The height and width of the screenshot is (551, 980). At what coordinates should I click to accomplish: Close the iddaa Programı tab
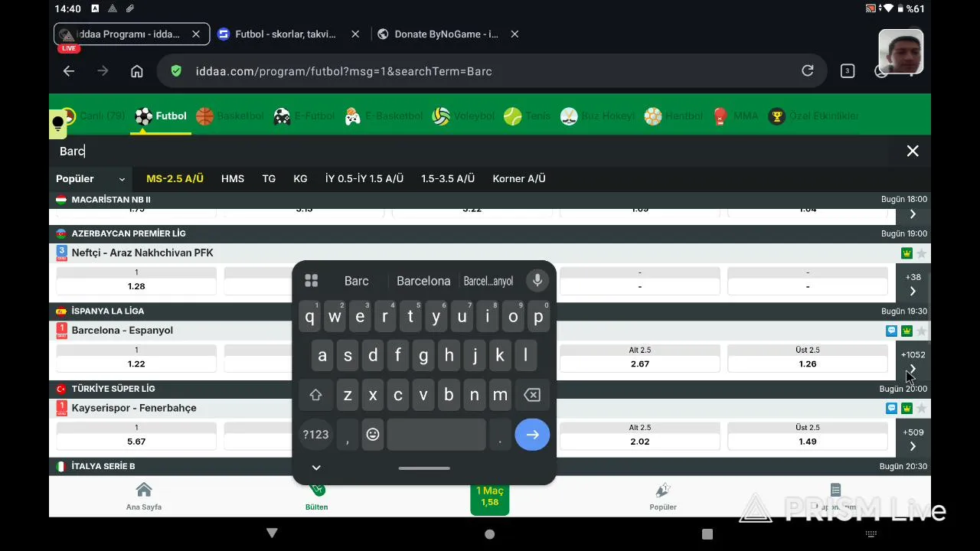[x=196, y=34]
